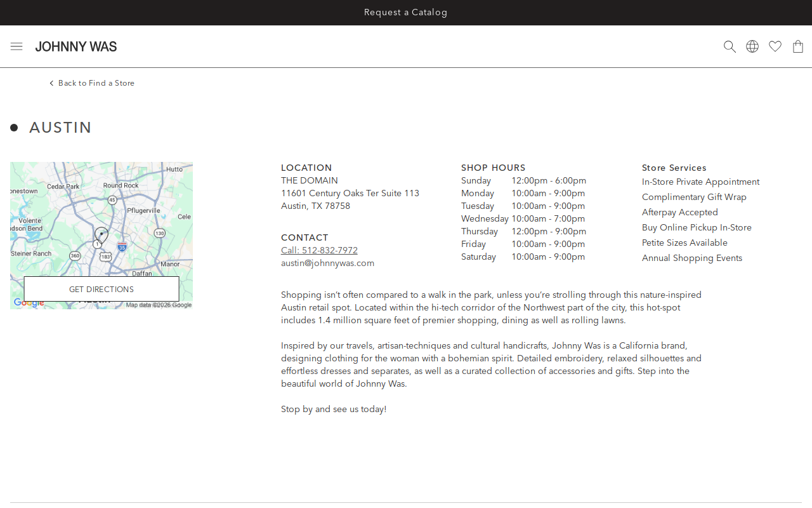Click the Get Directions button
The image size is (812, 508).
101,289
